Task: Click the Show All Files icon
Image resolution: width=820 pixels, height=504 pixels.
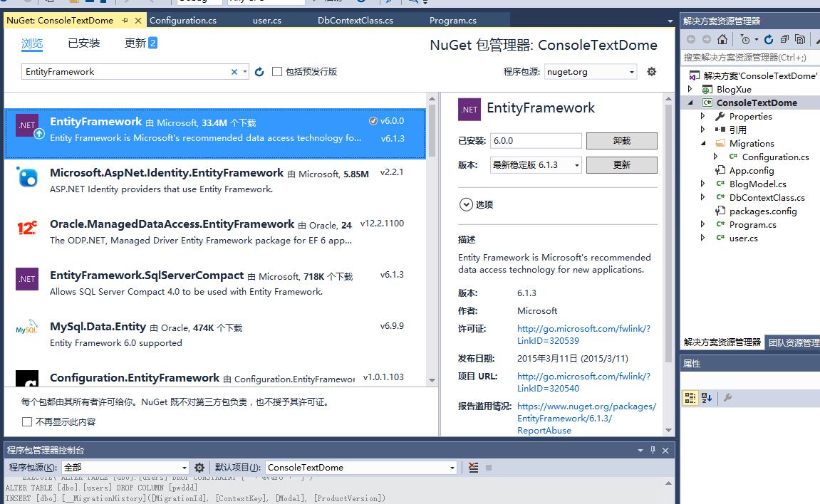Action: point(799,39)
